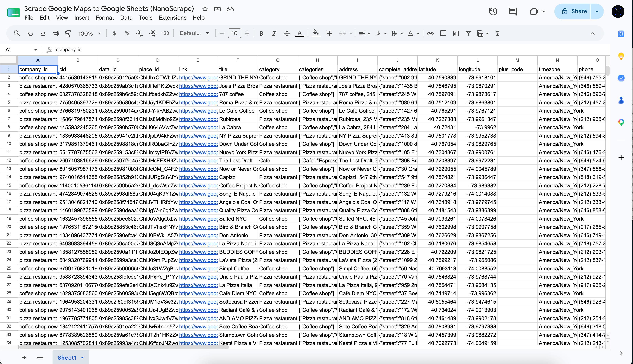Open Contacts side panel
This screenshot has width=633, height=364.
click(x=621, y=100)
